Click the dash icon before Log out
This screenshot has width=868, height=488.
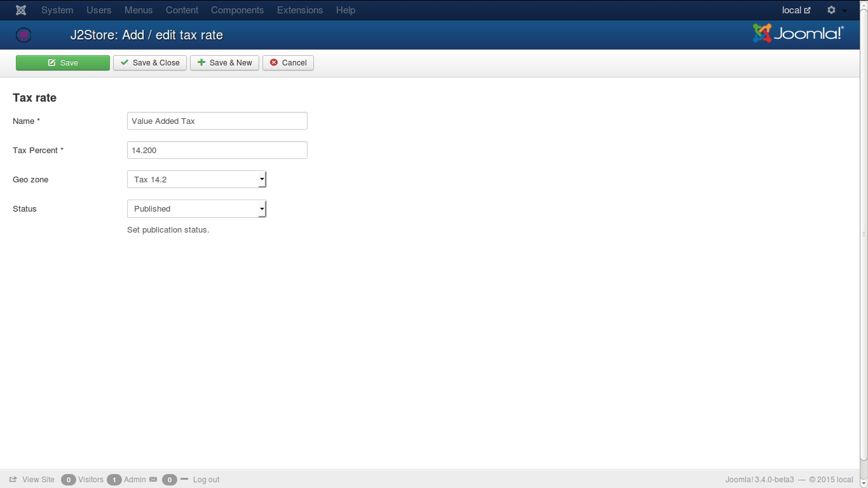pyautogui.click(x=184, y=479)
